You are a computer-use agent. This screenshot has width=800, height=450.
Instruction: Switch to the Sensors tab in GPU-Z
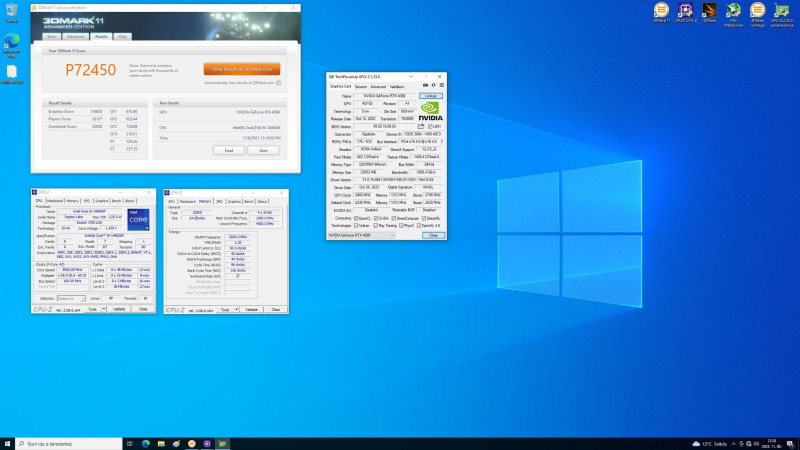(361, 87)
